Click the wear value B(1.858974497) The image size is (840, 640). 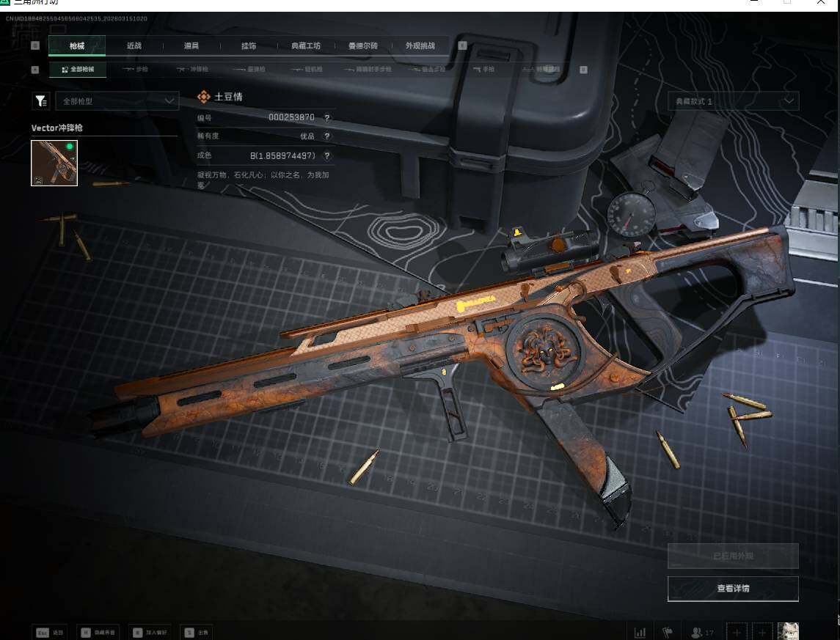[x=283, y=155]
